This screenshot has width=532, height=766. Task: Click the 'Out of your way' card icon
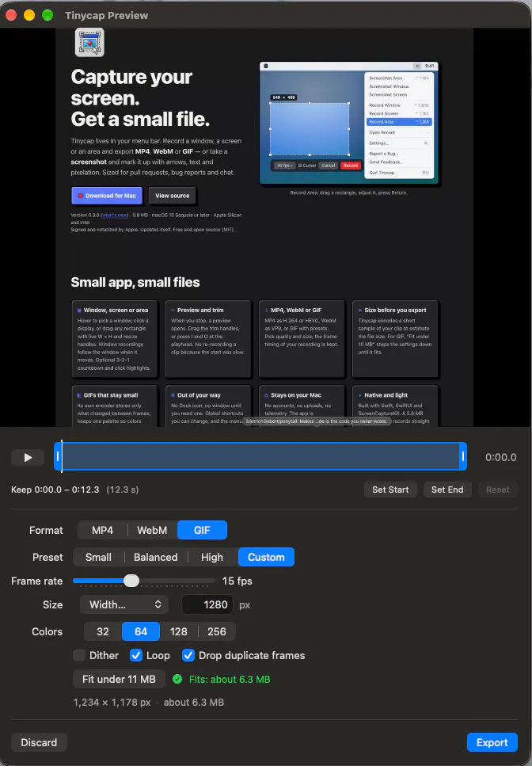pyautogui.click(x=173, y=395)
